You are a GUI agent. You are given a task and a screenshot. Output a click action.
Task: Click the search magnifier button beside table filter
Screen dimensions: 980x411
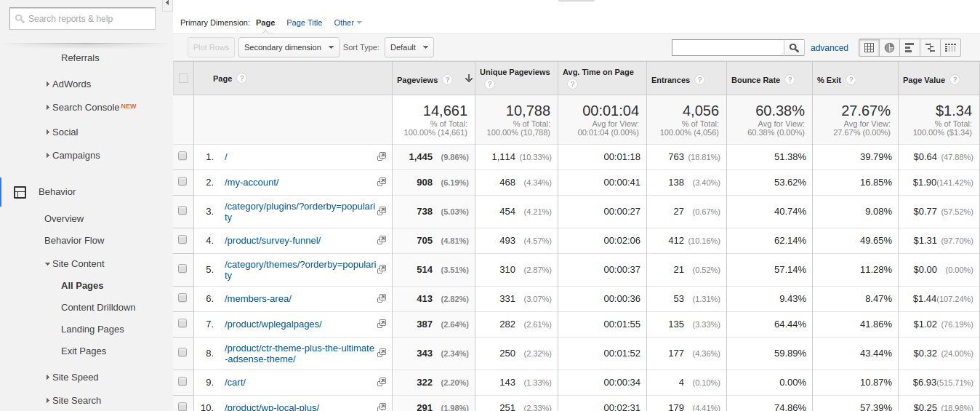click(x=794, y=48)
